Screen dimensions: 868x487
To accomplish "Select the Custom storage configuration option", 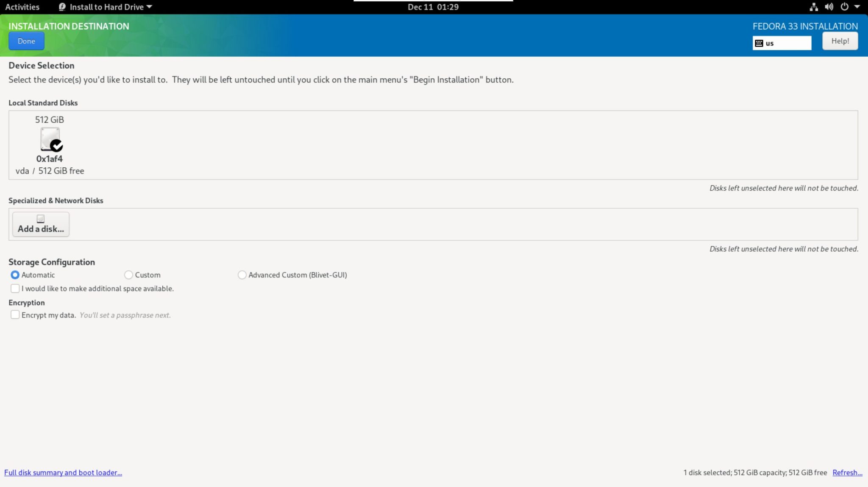I will [128, 274].
